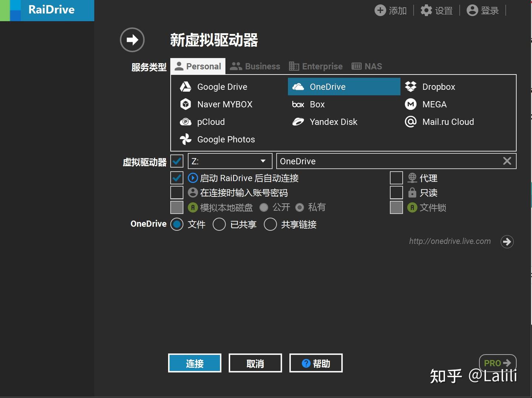Viewport: 532px width, 398px height.
Task: Select the 已共享 radio option
Action: [x=219, y=224]
